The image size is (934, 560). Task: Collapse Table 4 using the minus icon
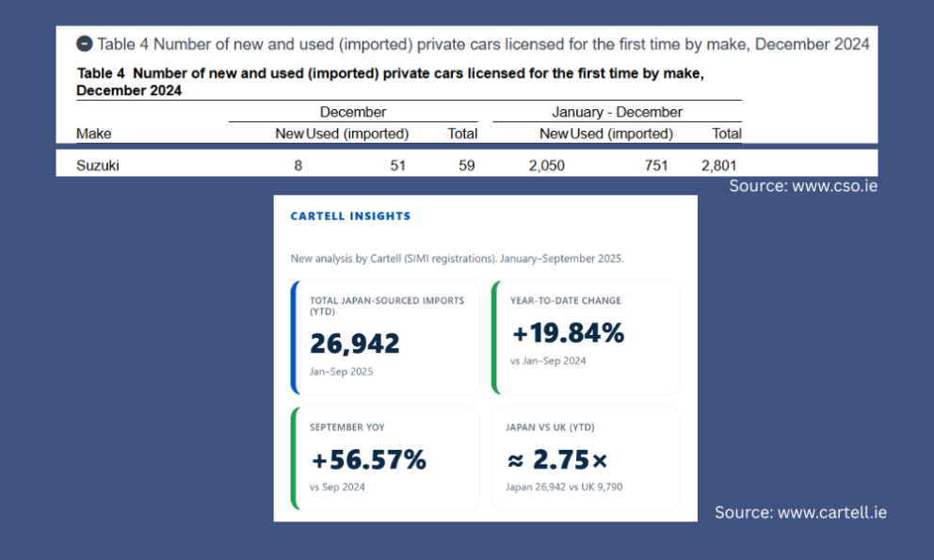point(85,43)
